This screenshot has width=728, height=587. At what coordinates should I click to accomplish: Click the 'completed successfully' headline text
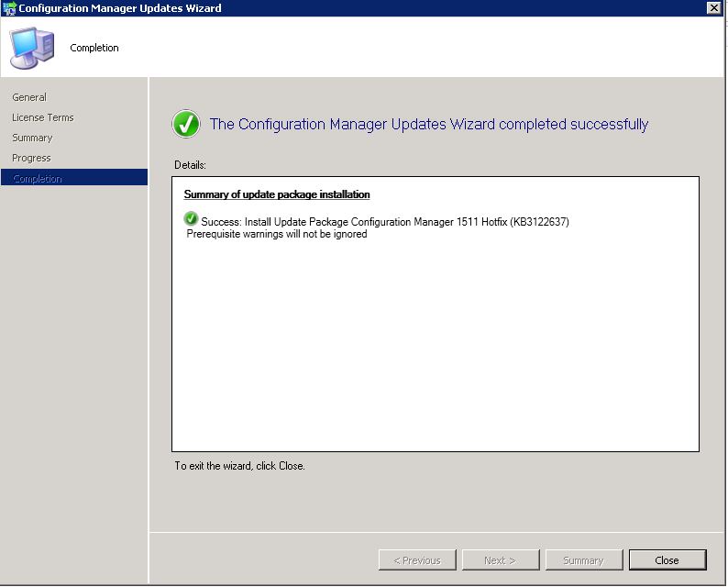428,125
